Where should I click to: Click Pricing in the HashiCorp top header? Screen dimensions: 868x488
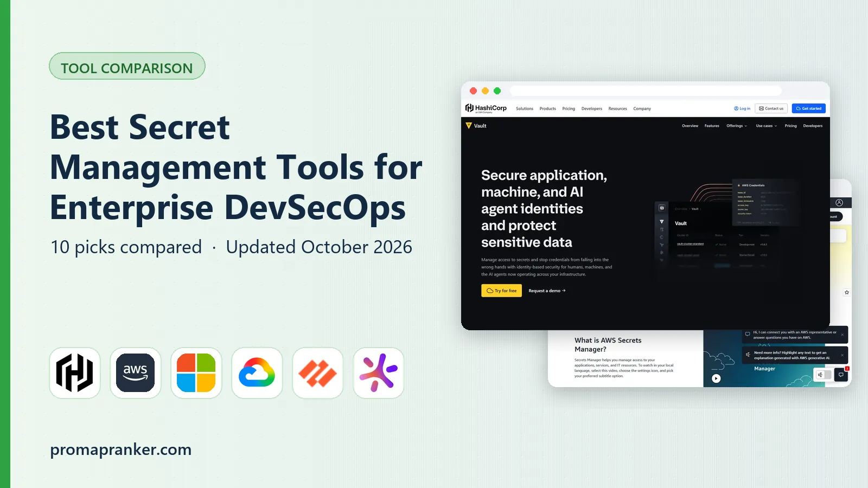click(x=569, y=108)
